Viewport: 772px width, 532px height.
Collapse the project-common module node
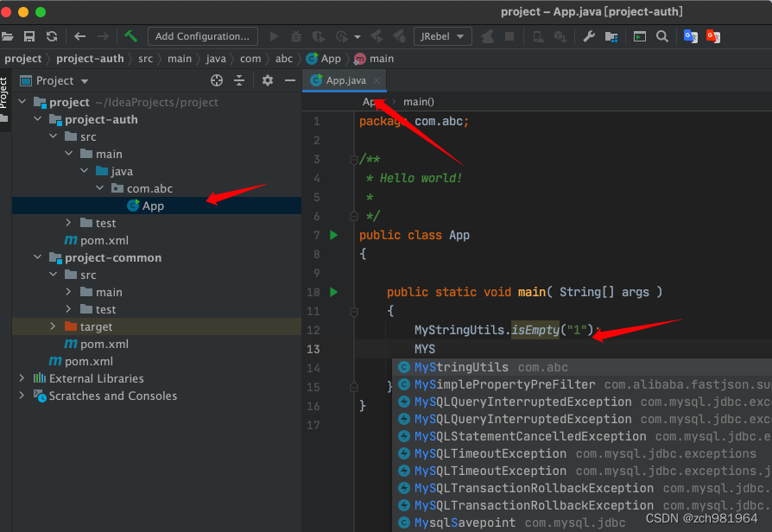point(38,257)
